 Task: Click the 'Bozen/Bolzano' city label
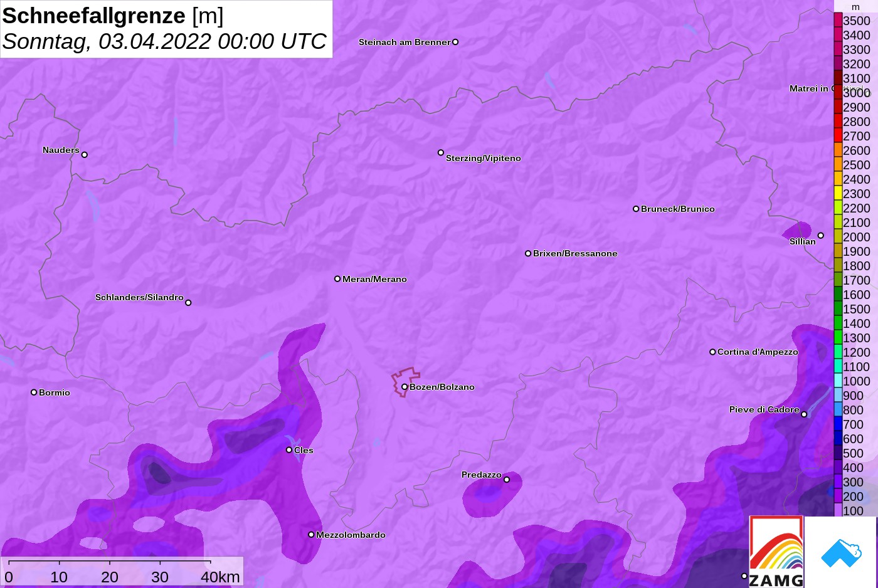click(442, 387)
